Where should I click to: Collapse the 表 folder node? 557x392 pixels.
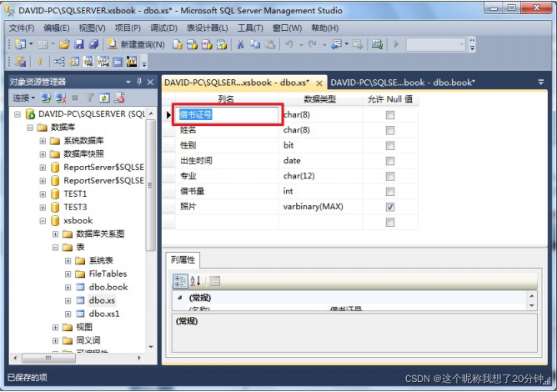(55, 248)
